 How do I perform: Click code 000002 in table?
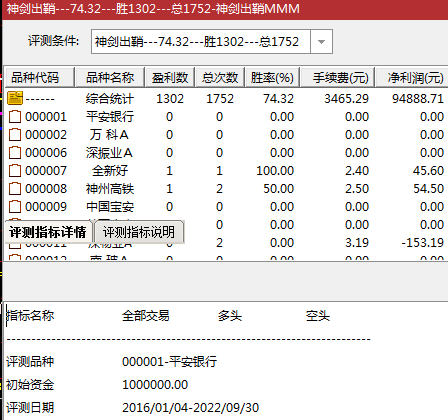pyautogui.click(x=46, y=135)
